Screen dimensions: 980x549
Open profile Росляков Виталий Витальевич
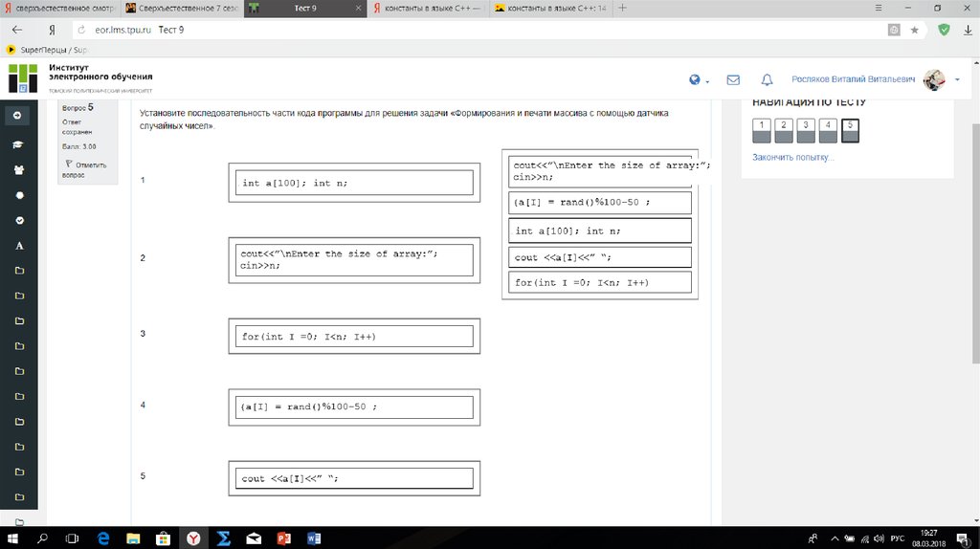pyautogui.click(x=854, y=80)
